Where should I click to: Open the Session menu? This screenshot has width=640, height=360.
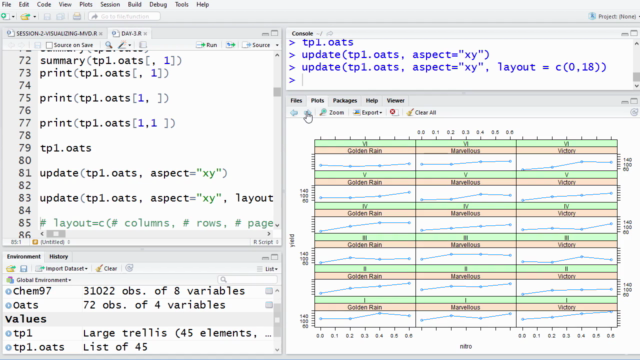110,4
